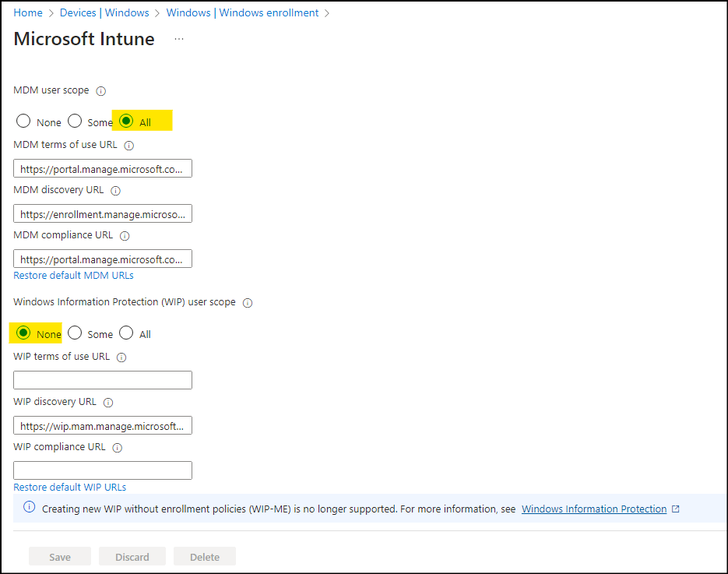Click the external link icon after Windows Information Protection
The width and height of the screenshot is (728, 574).
[676, 509]
